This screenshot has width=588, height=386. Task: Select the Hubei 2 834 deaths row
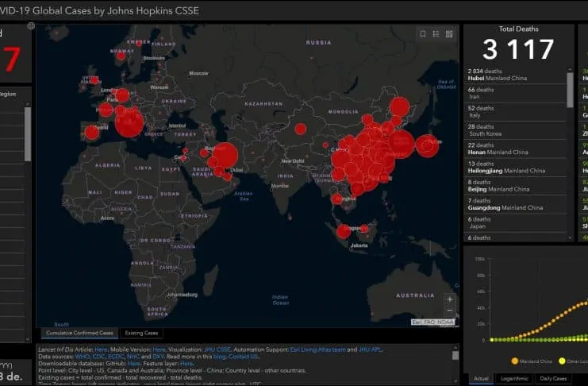pos(516,75)
